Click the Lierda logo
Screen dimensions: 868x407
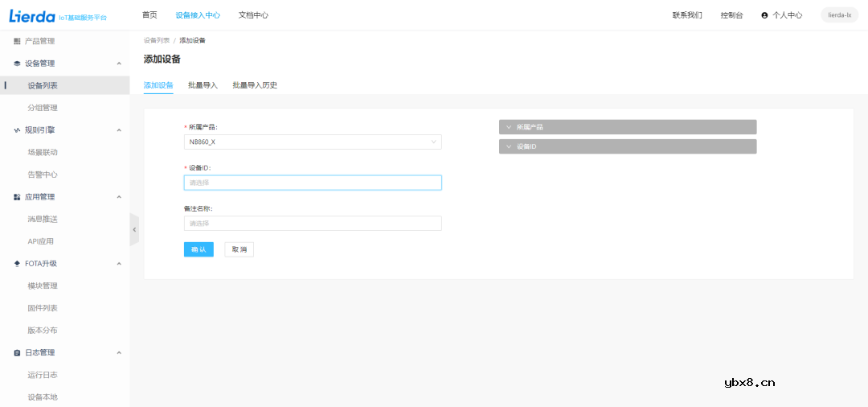click(x=32, y=15)
